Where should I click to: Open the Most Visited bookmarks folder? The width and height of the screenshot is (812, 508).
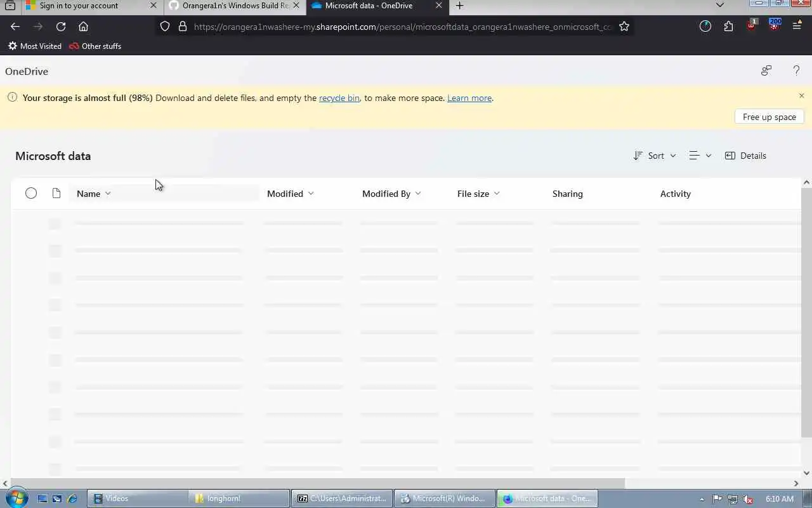click(x=35, y=46)
